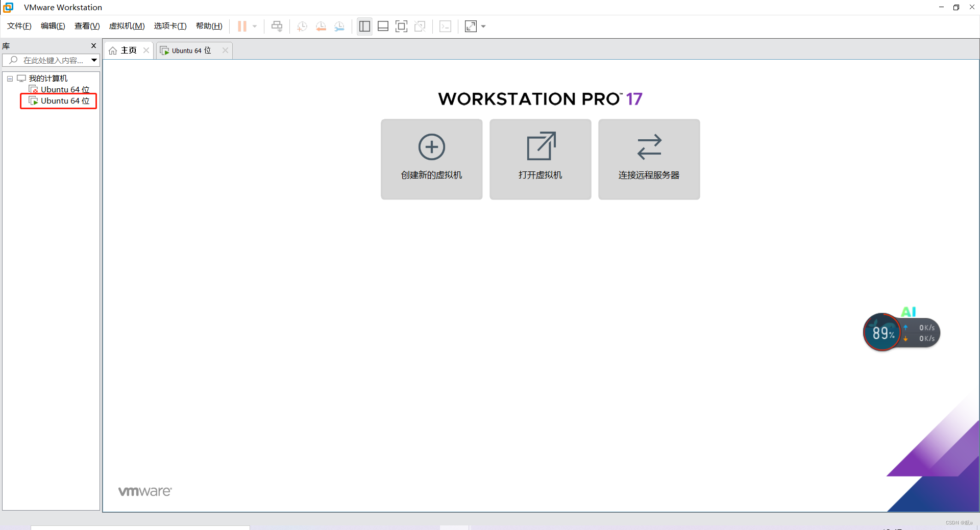Collapse the 我的计算机 tree node

10,79
